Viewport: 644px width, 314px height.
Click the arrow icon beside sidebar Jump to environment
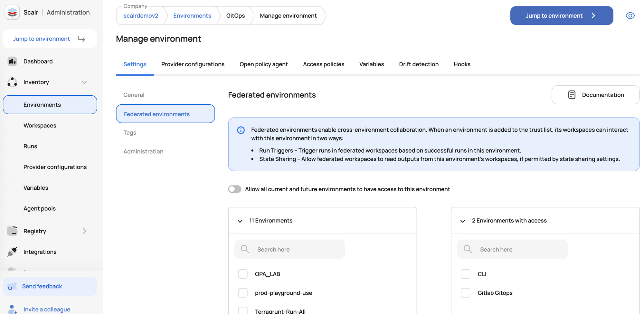(x=81, y=39)
